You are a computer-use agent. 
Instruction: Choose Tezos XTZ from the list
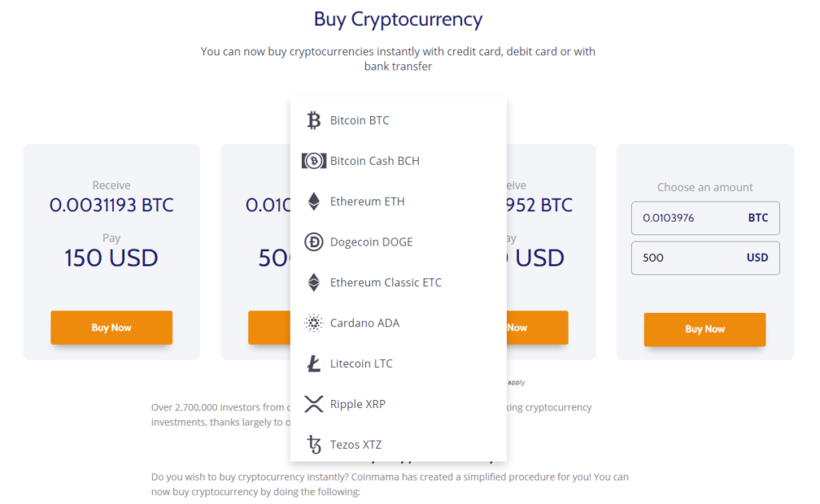[399, 445]
